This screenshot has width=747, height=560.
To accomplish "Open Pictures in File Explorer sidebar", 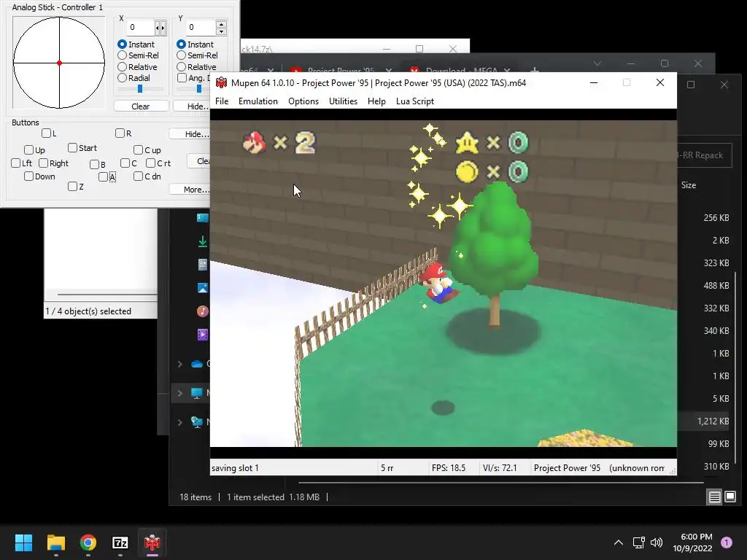I will 203,288.
